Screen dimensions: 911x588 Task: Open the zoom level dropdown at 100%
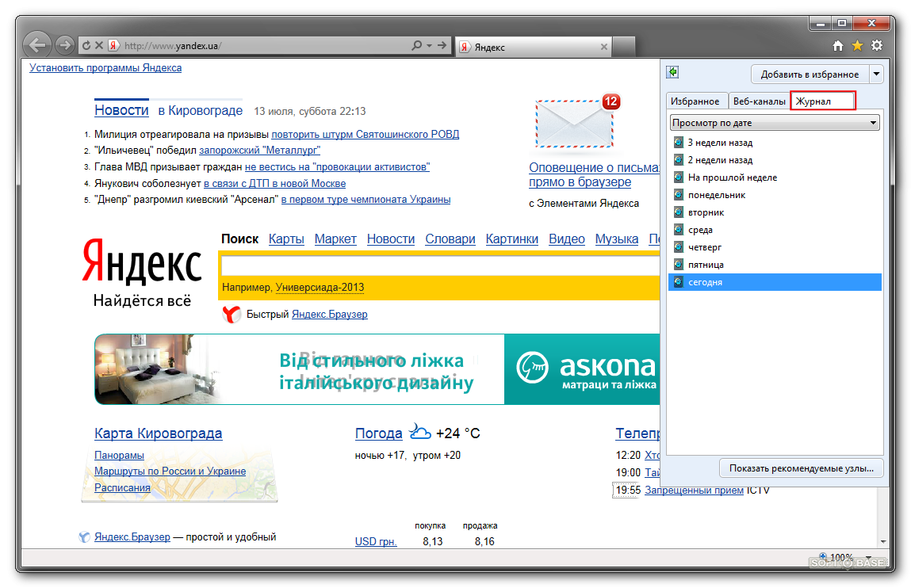870,557
